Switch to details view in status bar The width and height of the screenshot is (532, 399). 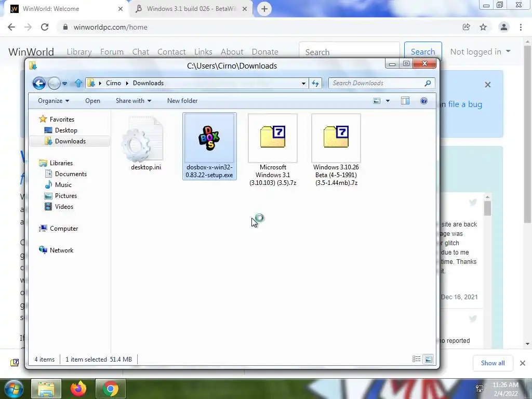[x=416, y=359]
